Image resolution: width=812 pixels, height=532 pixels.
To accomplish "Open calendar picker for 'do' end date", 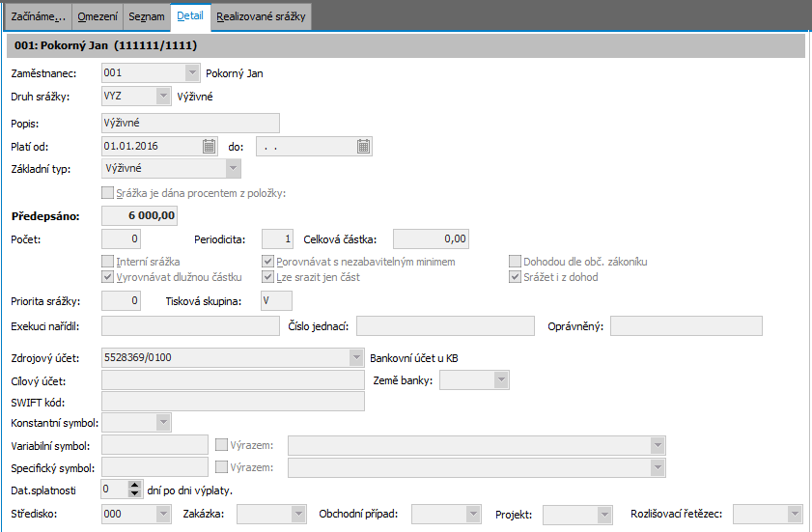I will [x=363, y=147].
